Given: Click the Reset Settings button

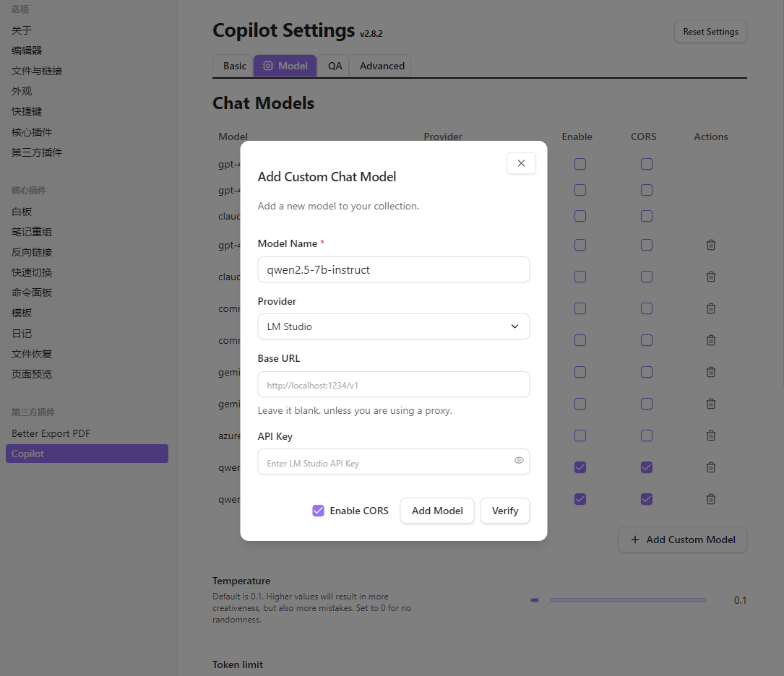Looking at the screenshot, I should coord(710,32).
